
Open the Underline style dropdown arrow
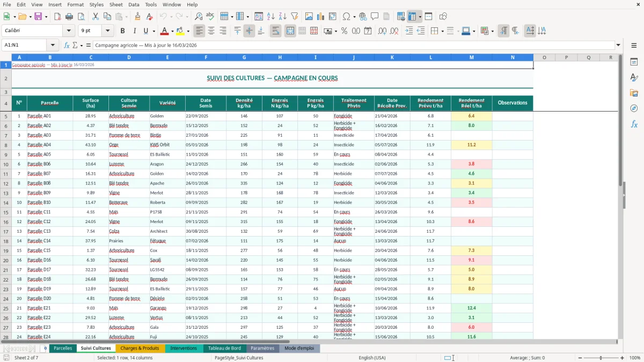tap(153, 31)
